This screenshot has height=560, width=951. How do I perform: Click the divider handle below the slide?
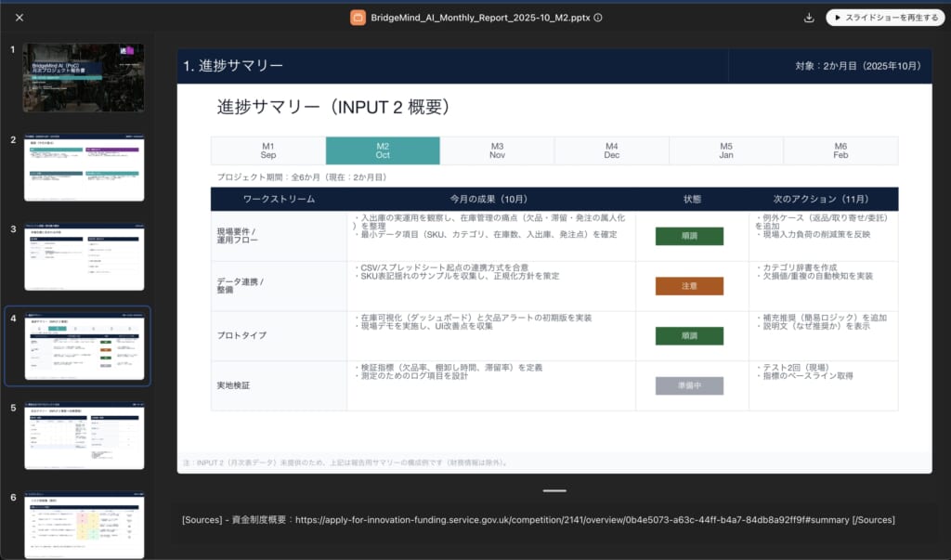554,490
